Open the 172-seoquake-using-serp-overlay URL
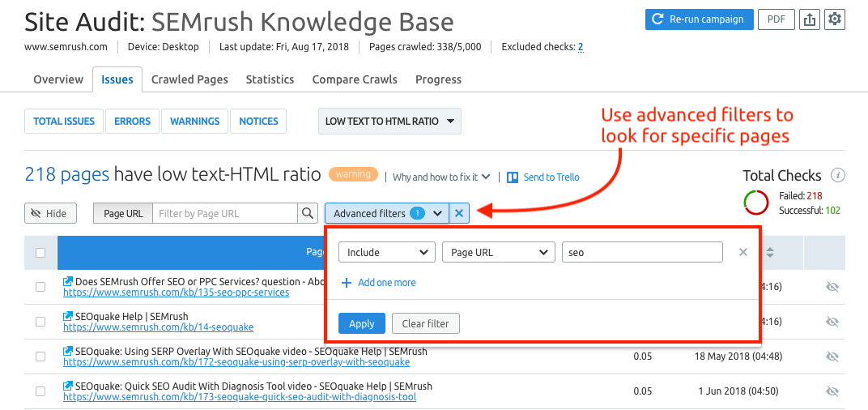 (x=236, y=362)
